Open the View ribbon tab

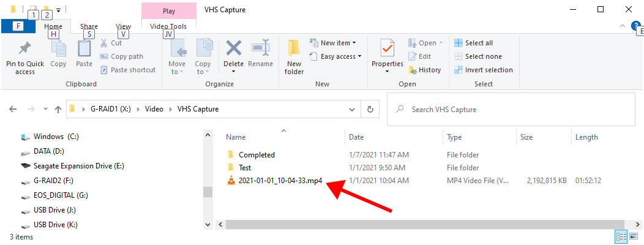coord(123,26)
